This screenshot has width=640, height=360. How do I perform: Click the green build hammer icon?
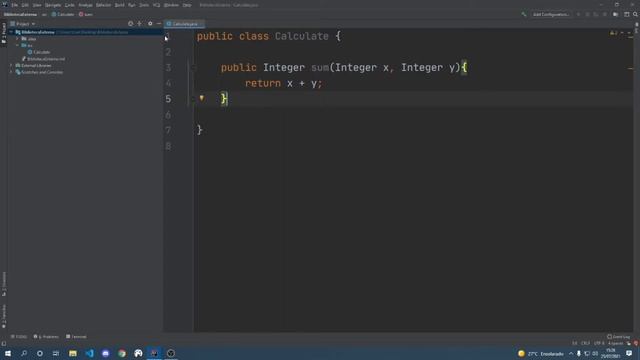524,14
